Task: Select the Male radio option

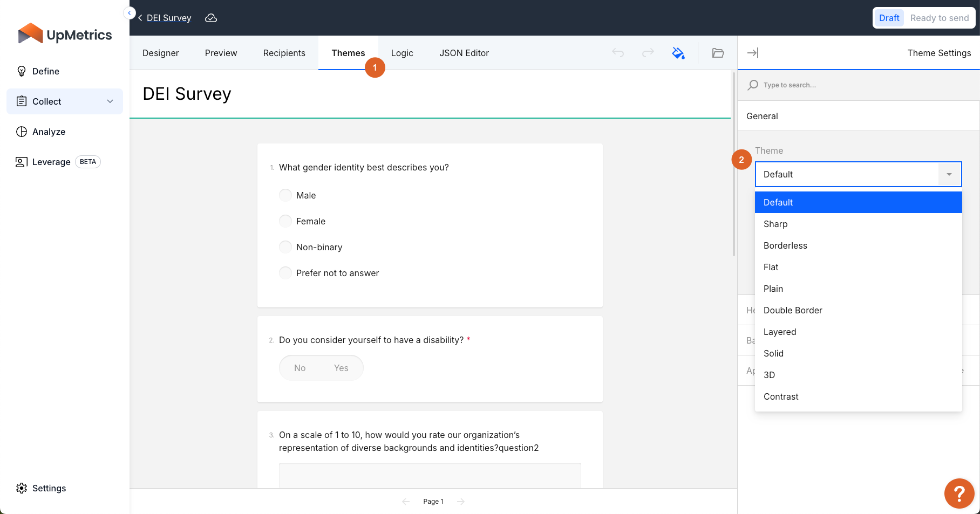Action: click(x=285, y=195)
